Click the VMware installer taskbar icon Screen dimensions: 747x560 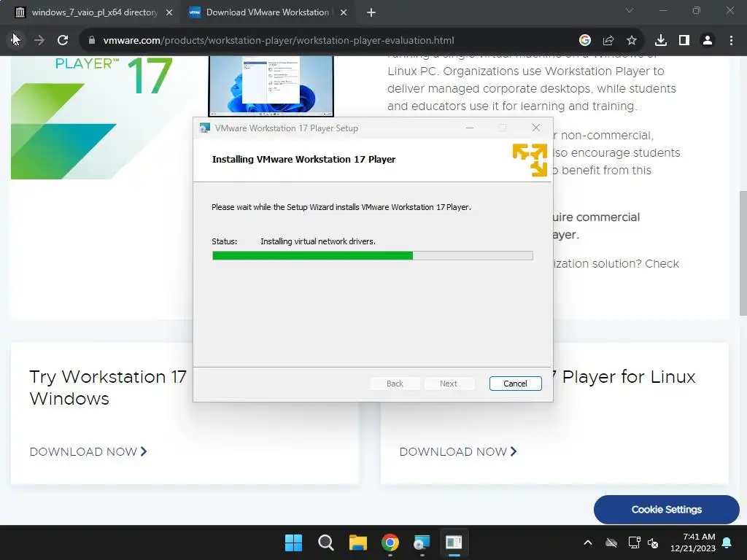[x=422, y=542]
